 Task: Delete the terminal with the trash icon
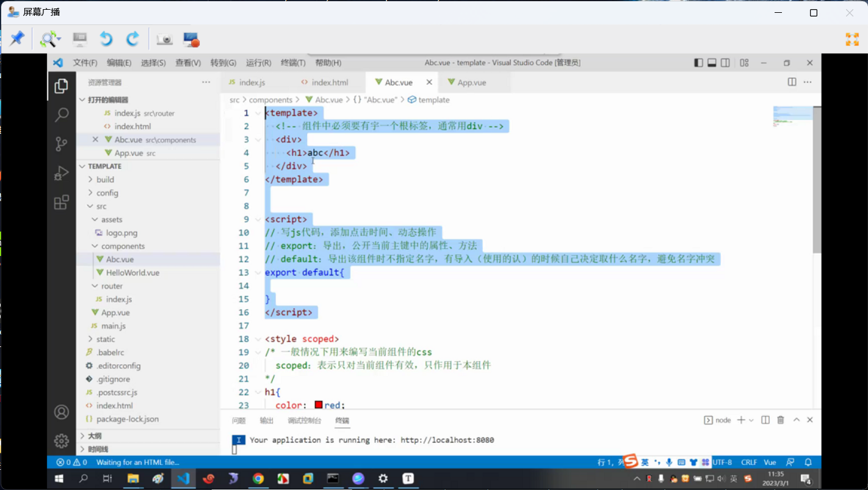point(781,420)
